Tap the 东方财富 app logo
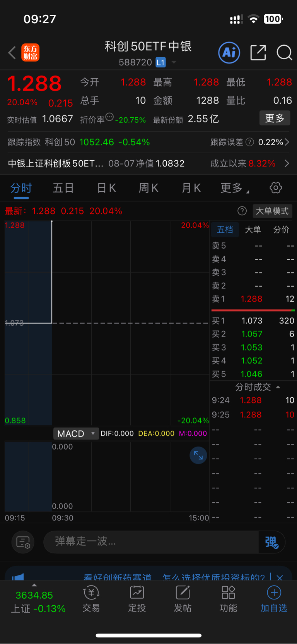This screenshot has width=297, height=644. (x=30, y=53)
